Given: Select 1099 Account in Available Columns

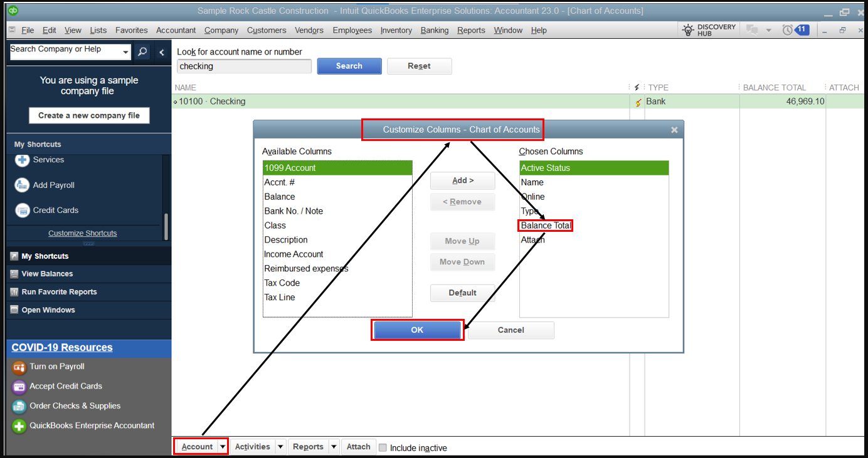Looking at the screenshot, I should [x=337, y=168].
